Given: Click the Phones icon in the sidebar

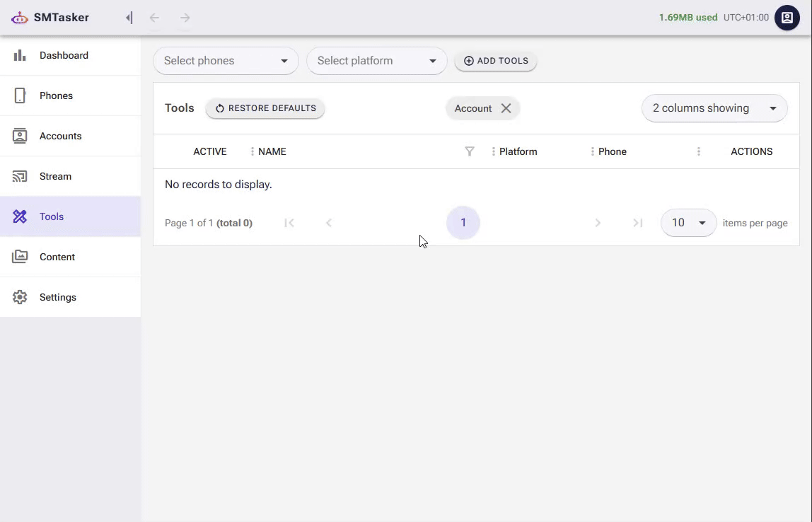Looking at the screenshot, I should [x=20, y=95].
